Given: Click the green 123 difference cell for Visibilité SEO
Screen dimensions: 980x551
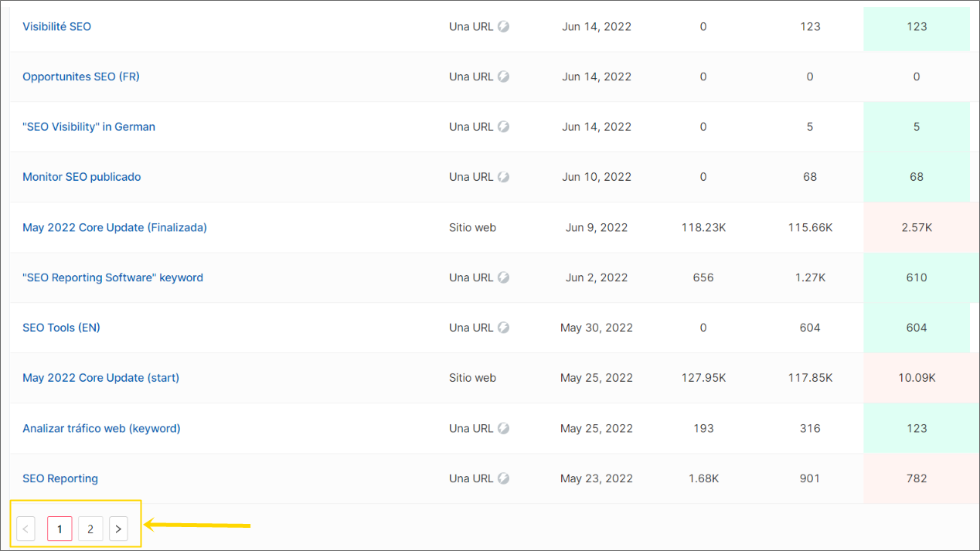Looking at the screenshot, I should point(917,26).
